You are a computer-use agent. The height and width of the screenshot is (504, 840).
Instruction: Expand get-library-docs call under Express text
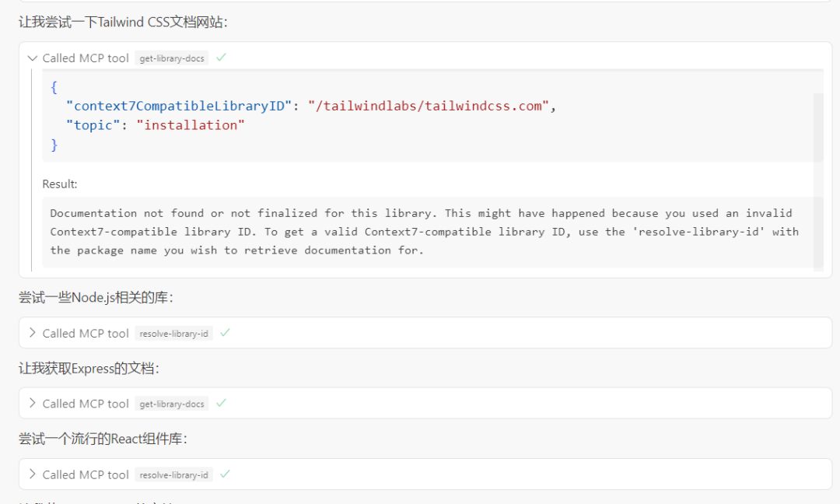pyautogui.click(x=32, y=404)
